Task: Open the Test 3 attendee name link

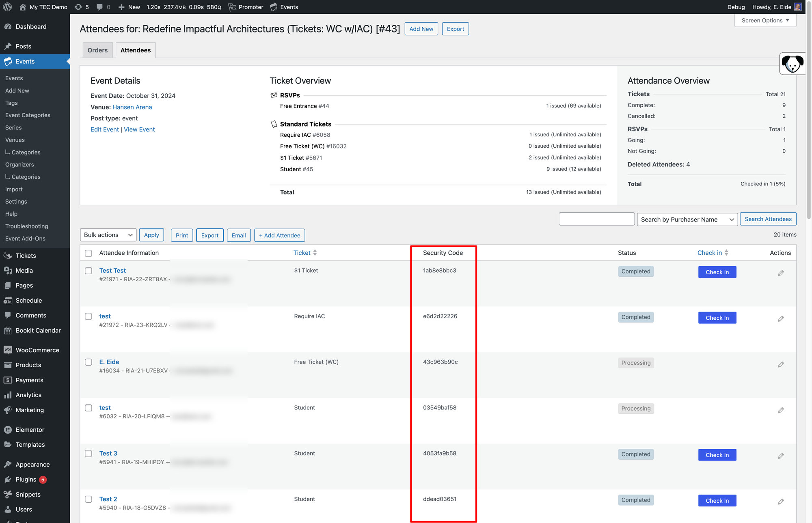Action: pyautogui.click(x=108, y=454)
